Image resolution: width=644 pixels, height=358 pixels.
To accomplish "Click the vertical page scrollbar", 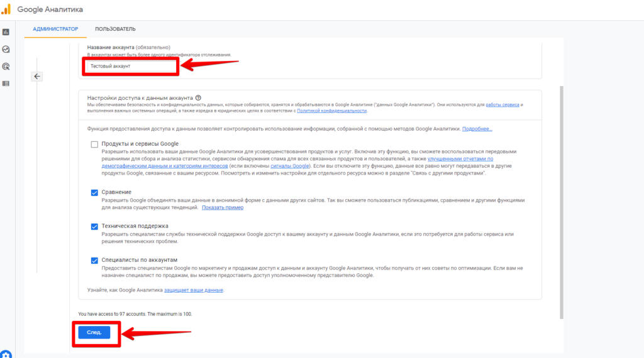I will coord(562,202).
